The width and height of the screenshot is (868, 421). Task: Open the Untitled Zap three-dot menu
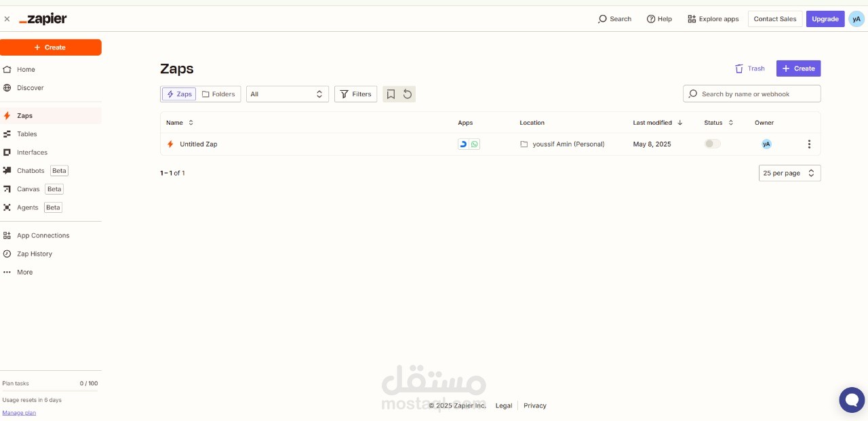(809, 144)
